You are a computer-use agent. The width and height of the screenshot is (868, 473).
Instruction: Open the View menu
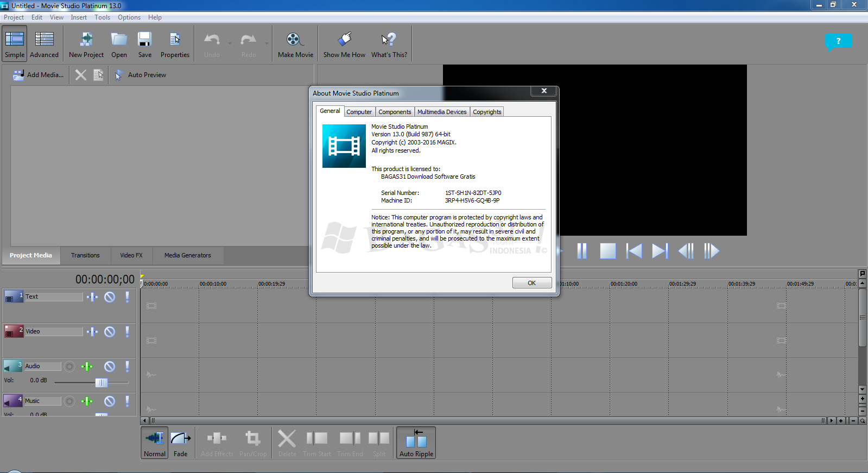click(56, 17)
